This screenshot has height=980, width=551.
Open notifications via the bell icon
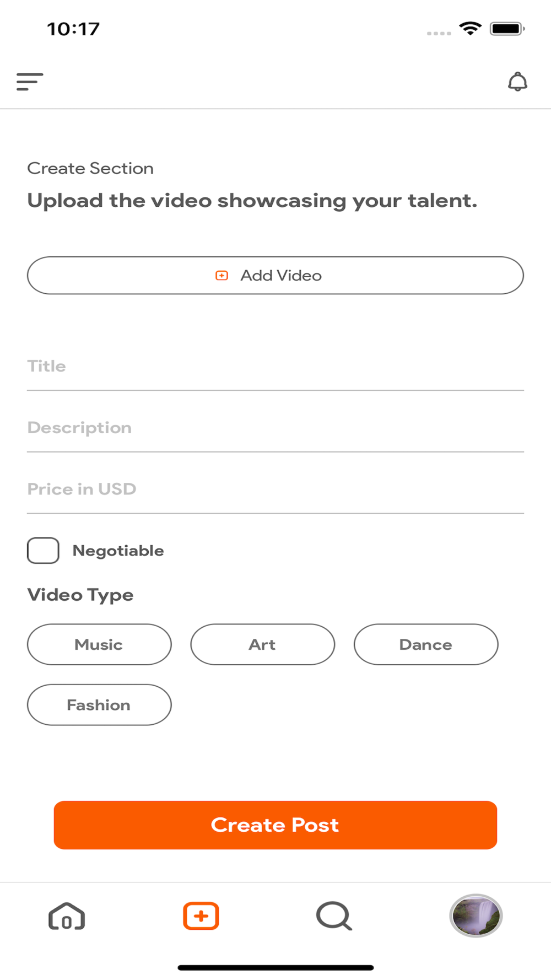pos(517,82)
